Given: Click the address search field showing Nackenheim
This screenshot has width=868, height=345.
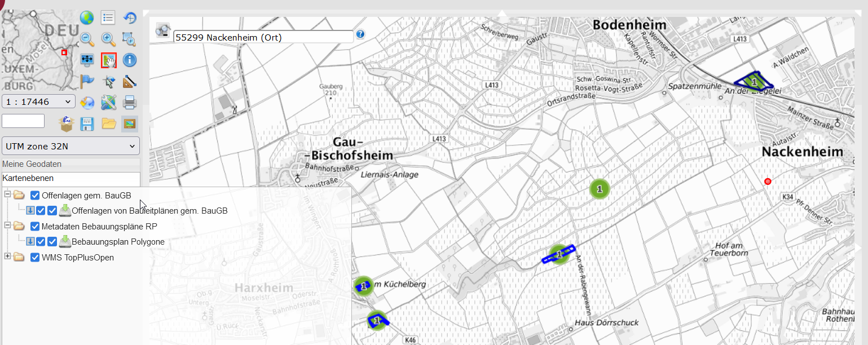Looking at the screenshot, I should click(263, 37).
